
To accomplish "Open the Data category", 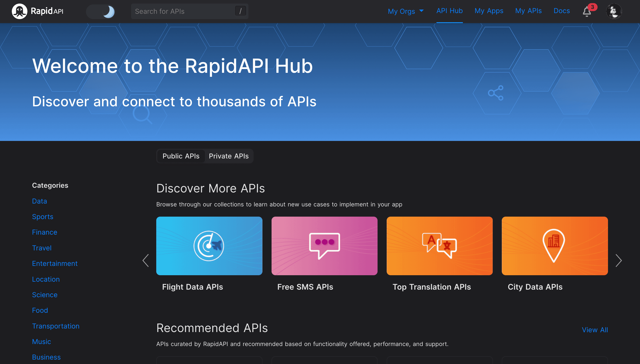I will pyautogui.click(x=40, y=201).
